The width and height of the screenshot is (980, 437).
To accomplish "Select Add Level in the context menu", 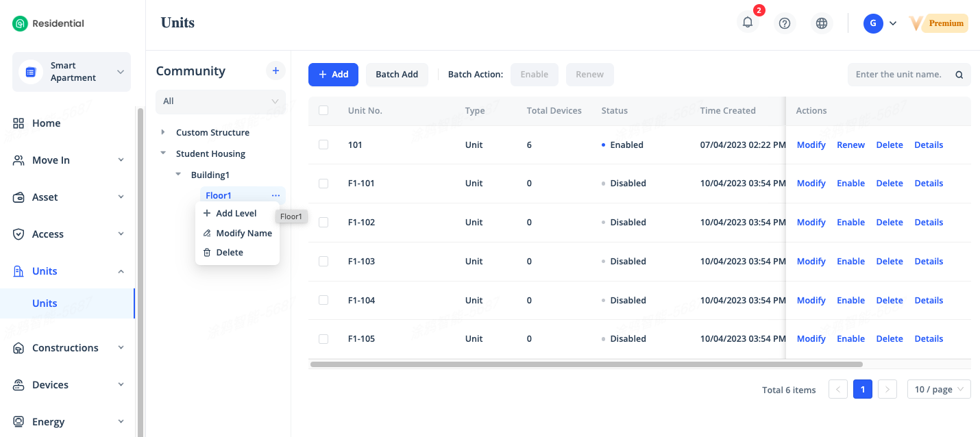I will point(236,213).
